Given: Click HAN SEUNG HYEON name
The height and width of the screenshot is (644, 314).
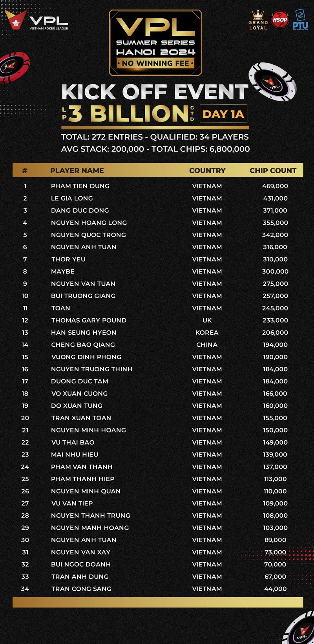Looking at the screenshot, I should (x=84, y=332).
